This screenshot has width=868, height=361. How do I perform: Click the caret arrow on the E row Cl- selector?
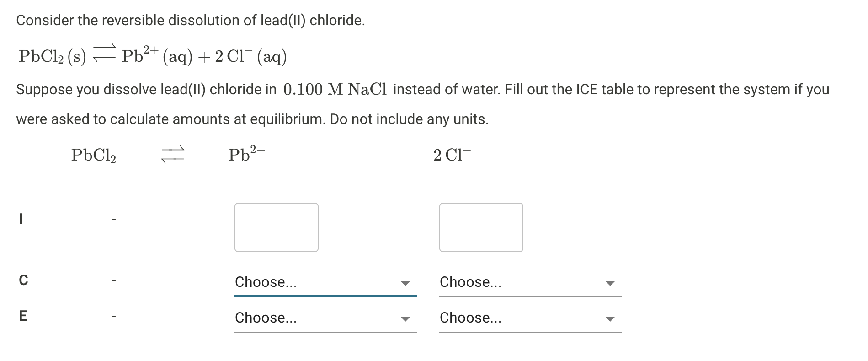611,319
